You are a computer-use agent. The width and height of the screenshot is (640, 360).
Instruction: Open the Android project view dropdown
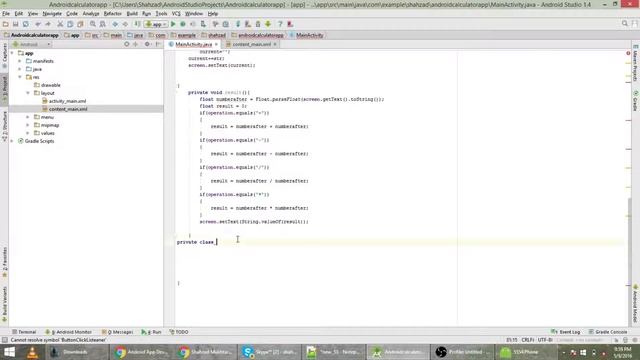31,44
